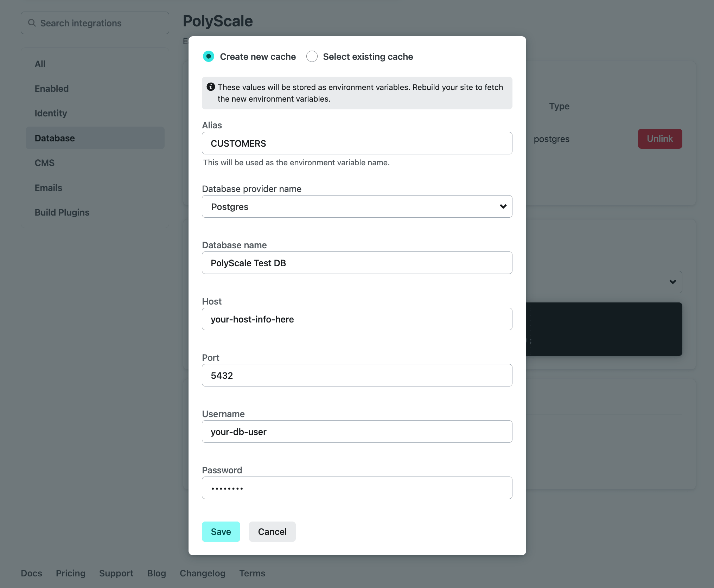Show the Build Plugins category
Viewport: 714px width, 588px height.
click(62, 212)
